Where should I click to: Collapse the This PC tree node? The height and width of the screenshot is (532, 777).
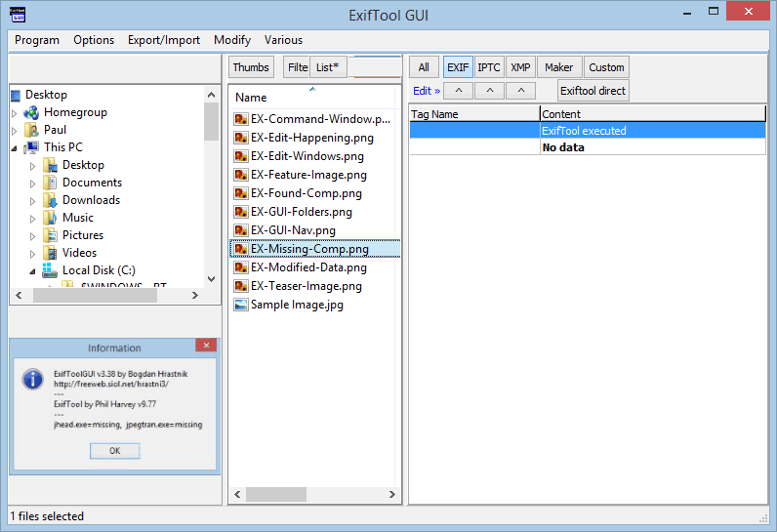pos(15,147)
